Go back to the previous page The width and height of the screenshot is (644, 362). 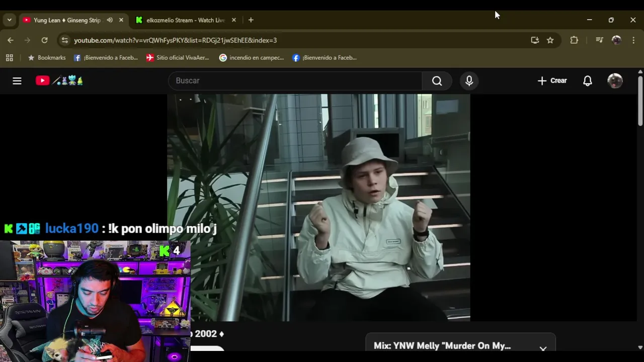11,40
